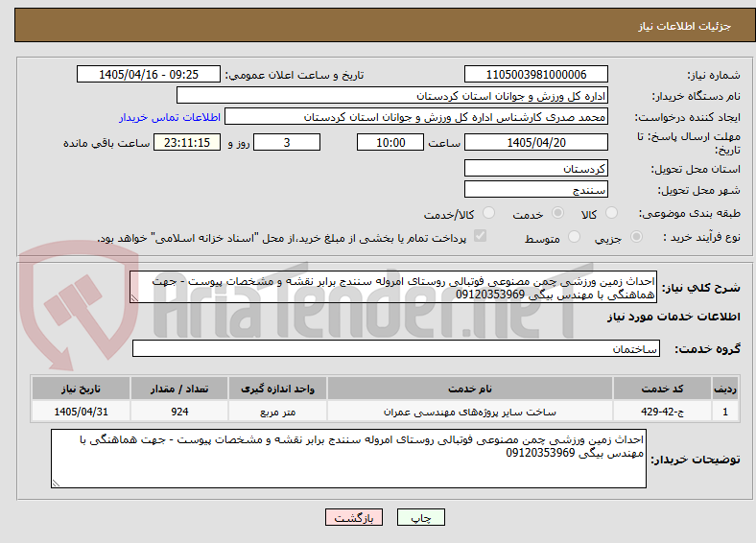Click the طبقه بندی موضوعی label
This screenshot has height=543, width=756.
coord(690,213)
